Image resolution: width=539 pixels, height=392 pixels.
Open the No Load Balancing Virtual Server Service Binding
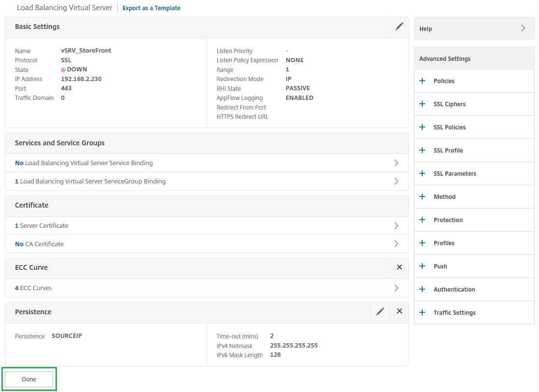click(x=396, y=163)
